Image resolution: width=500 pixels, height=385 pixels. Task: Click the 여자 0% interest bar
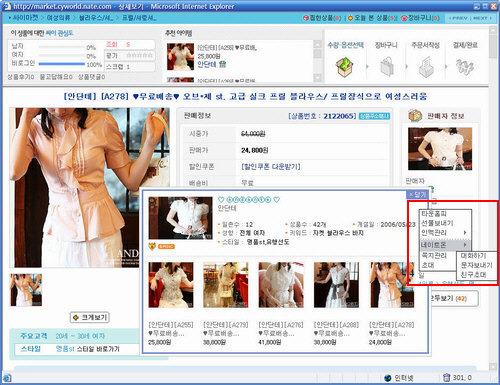[62, 55]
